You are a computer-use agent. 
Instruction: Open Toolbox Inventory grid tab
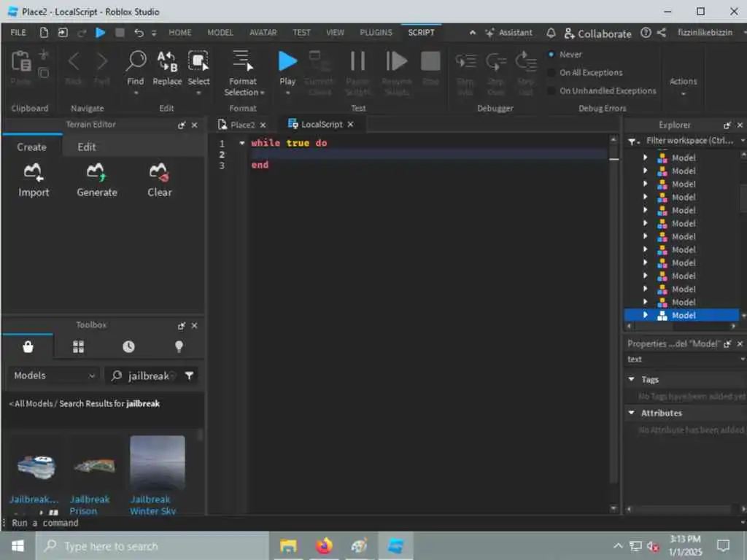click(79, 346)
